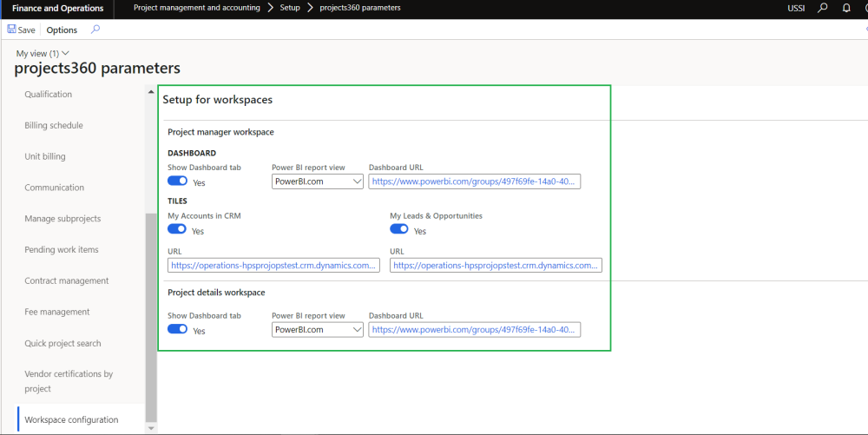
Task: Open the notifications bell
Action: tap(846, 8)
